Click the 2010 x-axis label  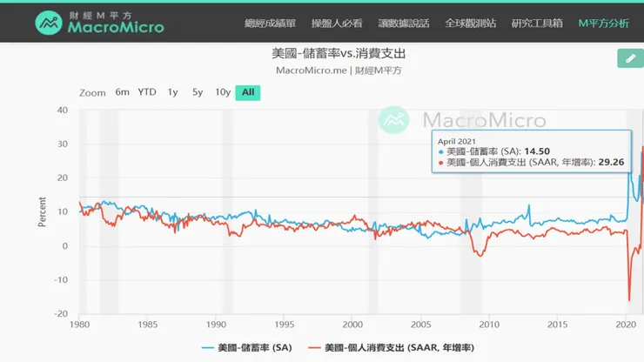click(489, 325)
